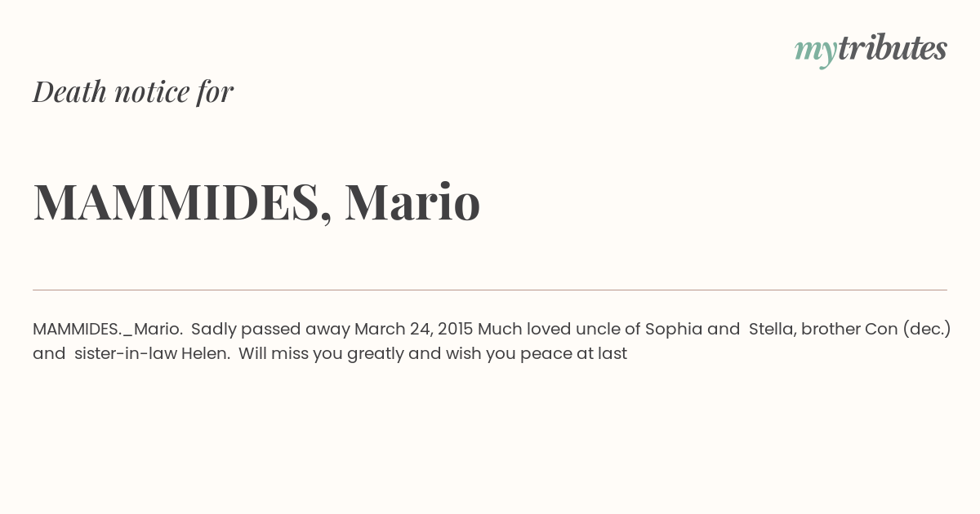Click 'Much loved uncle of' phrase
The width and height of the screenshot is (980, 514).
[559, 329]
